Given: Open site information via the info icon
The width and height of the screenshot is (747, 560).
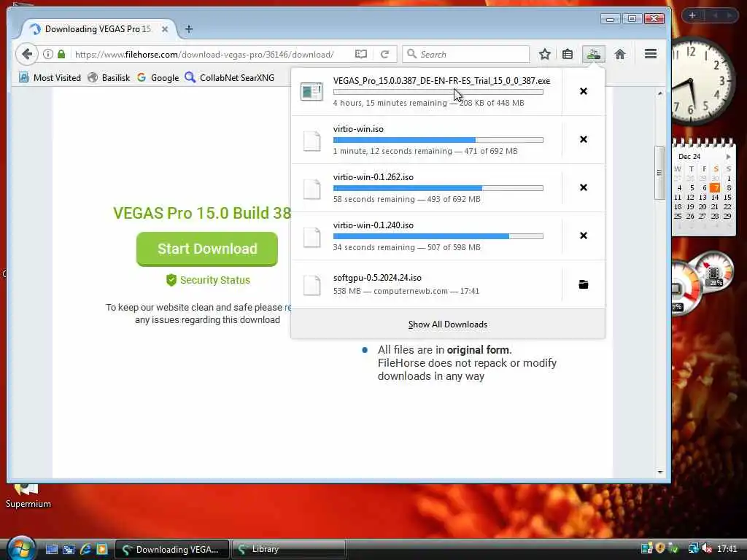Looking at the screenshot, I should pyautogui.click(x=47, y=54).
